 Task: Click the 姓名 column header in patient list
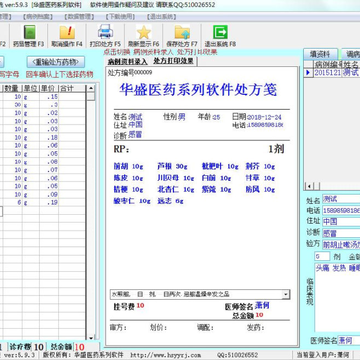tap(351, 64)
